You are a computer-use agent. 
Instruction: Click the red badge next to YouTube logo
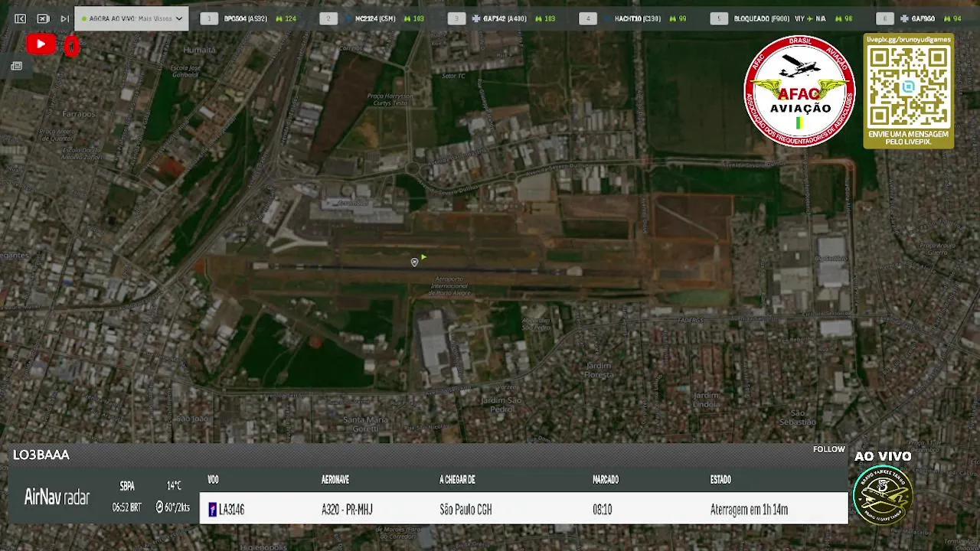coord(71,46)
